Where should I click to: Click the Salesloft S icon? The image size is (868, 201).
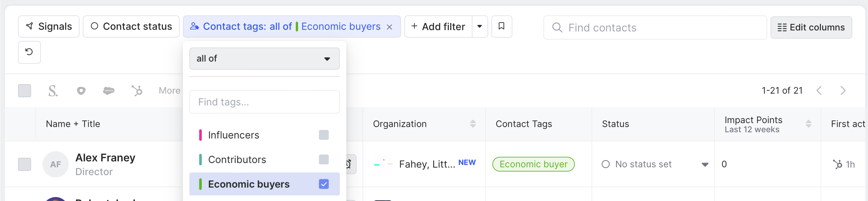click(x=53, y=91)
